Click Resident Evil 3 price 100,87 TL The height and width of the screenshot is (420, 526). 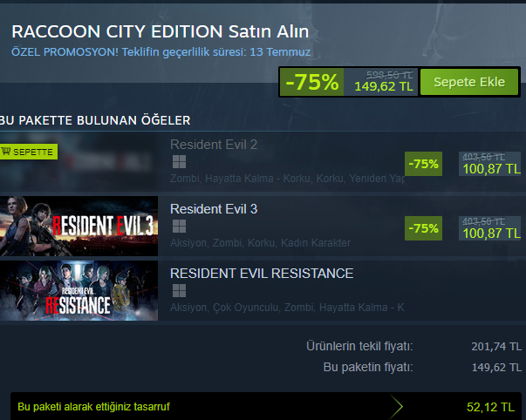[491, 234]
